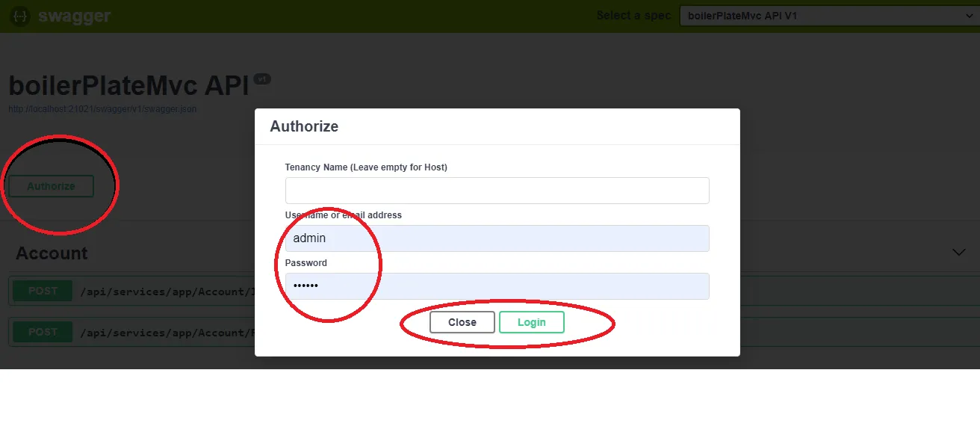The image size is (980, 438).
Task: Click into the Password field
Action: coord(497,286)
